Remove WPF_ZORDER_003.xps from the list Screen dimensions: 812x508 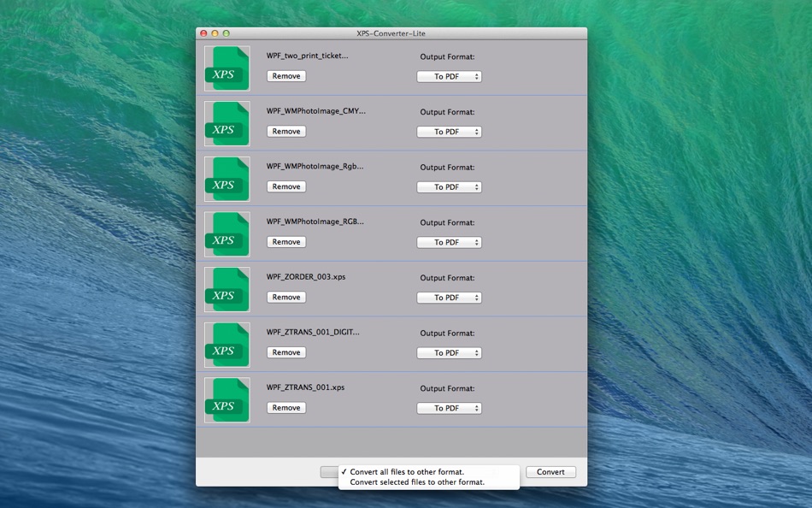tap(286, 298)
